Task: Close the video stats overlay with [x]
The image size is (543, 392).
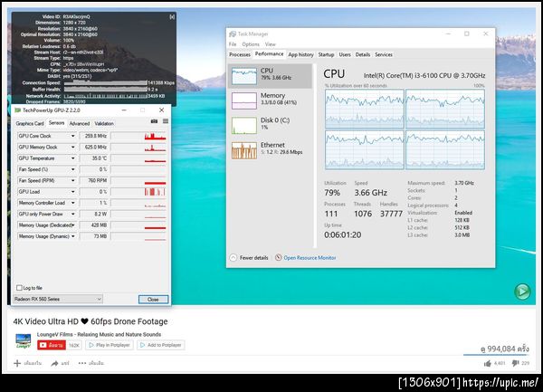Action: point(172,16)
